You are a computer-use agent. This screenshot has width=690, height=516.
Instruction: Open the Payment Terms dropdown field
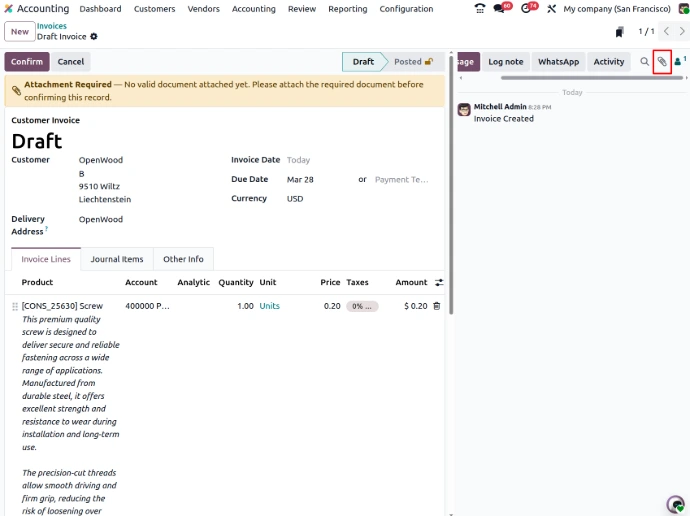coord(402,180)
